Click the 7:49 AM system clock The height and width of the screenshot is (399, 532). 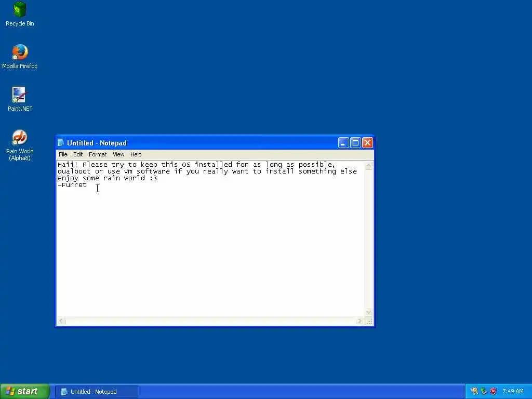click(x=513, y=392)
